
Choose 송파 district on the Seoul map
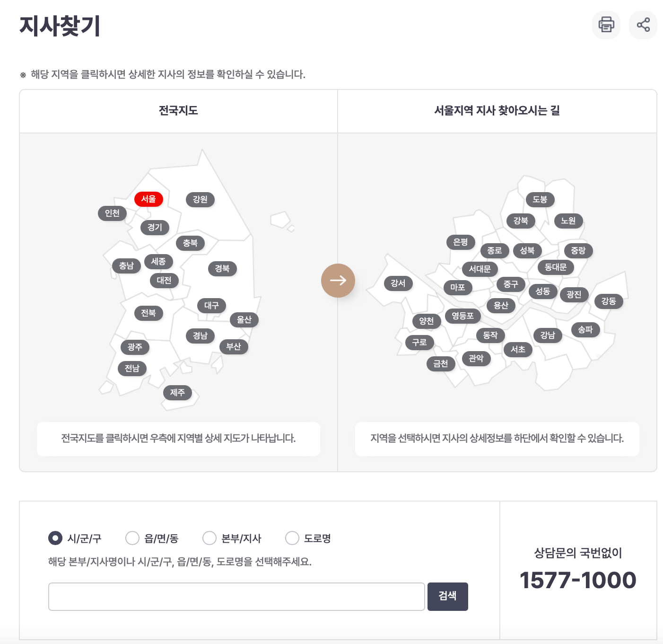click(x=584, y=330)
